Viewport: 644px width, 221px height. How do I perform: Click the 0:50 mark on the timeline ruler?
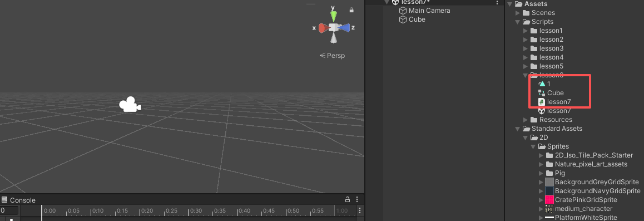(x=293, y=211)
